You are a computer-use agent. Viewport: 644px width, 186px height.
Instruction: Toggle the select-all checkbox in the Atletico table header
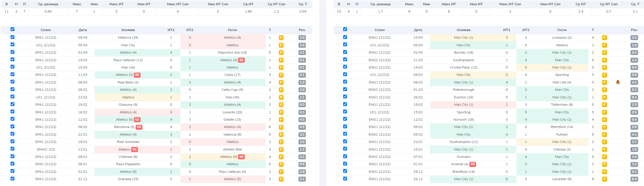pyautogui.click(x=12, y=29)
